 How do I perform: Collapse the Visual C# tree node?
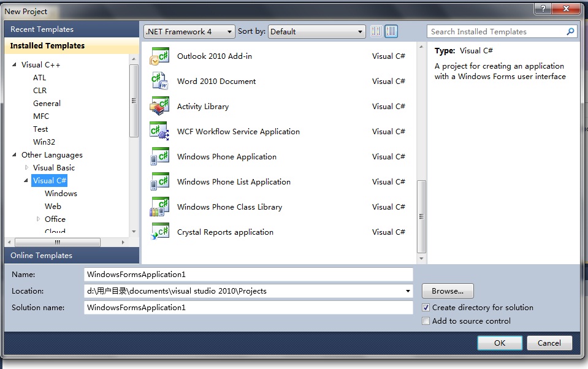26,181
